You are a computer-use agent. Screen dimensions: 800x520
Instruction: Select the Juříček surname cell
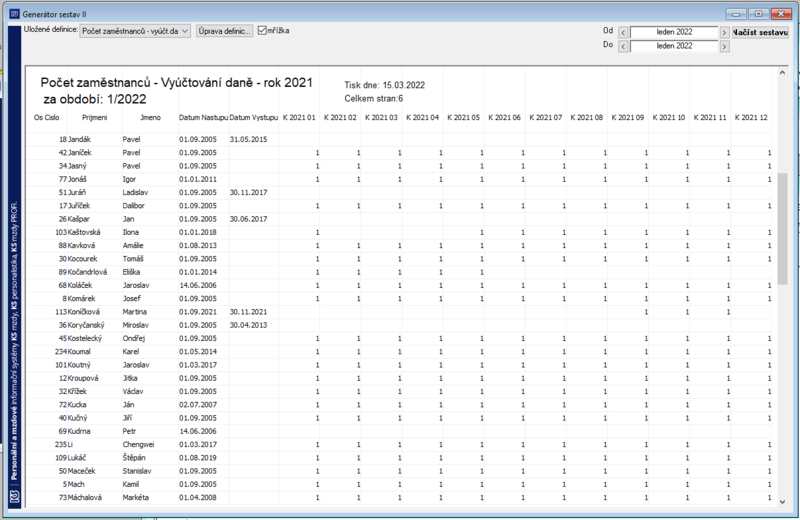pyautogui.click(x=79, y=206)
